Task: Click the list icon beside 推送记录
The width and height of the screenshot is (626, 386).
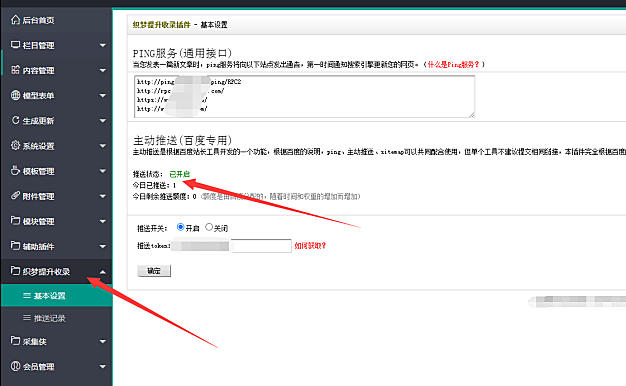Action: pyautogui.click(x=27, y=318)
